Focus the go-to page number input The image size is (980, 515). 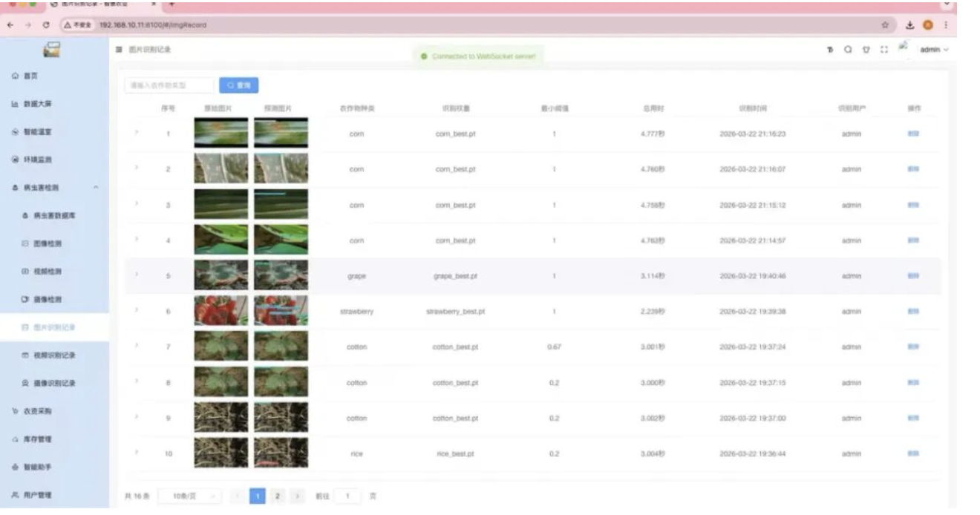(347, 495)
